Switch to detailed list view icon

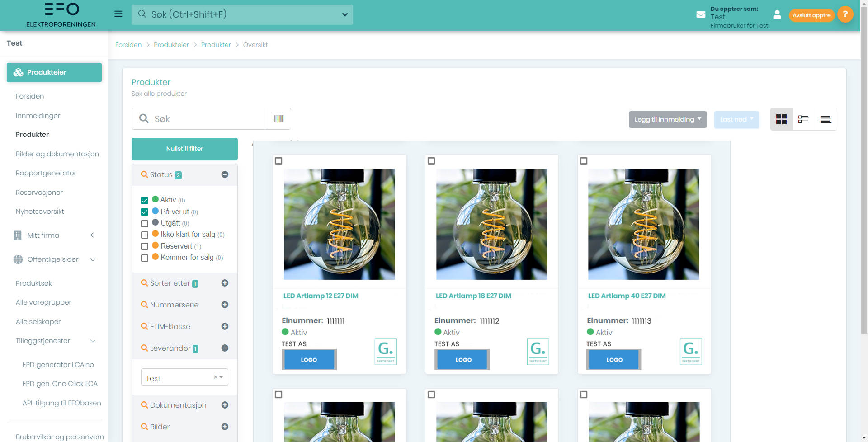(x=803, y=119)
